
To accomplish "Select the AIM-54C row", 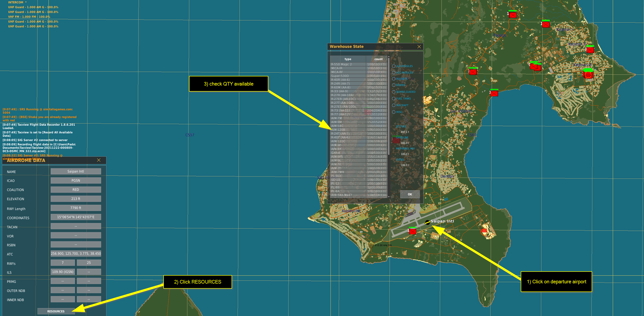I will [359, 126].
